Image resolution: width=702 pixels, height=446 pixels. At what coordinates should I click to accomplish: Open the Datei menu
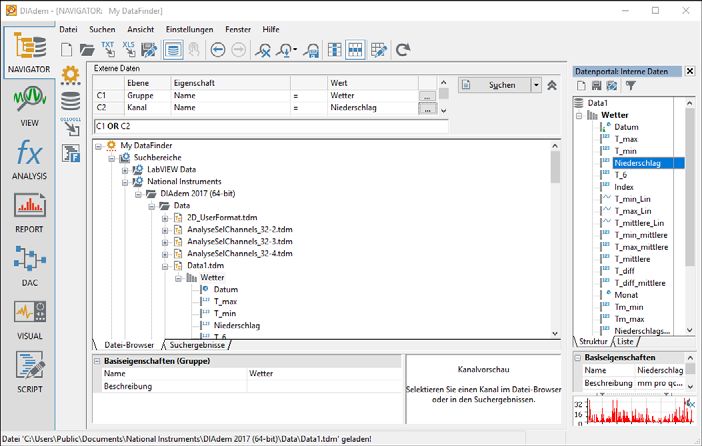pyautogui.click(x=68, y=30)
